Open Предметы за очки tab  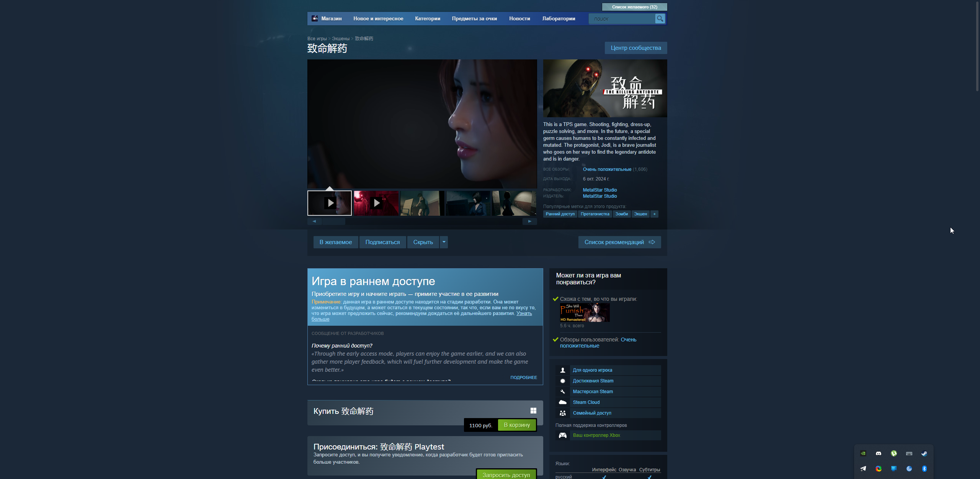coord(474,18)
